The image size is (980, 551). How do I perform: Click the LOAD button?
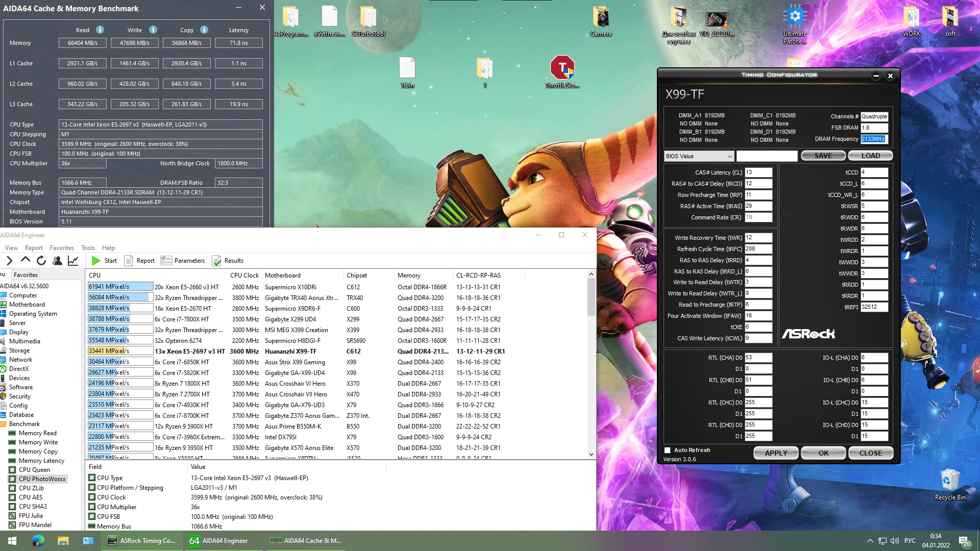point(870,156)
